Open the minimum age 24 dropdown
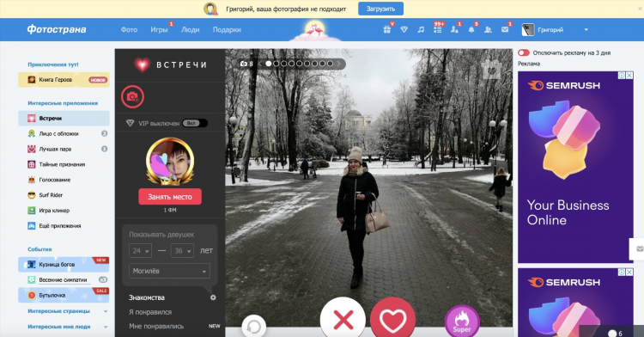 click(141, 251)
